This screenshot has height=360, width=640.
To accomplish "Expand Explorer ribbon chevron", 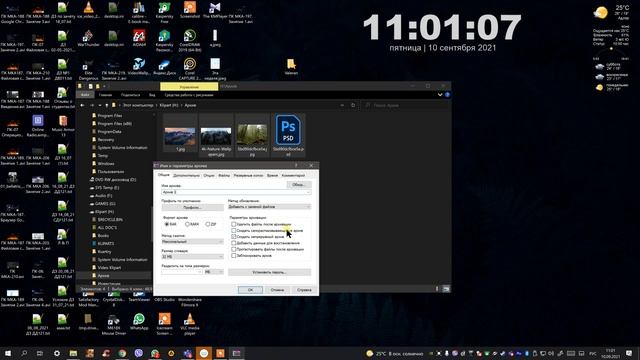I will pyautogui.click(x=440, y=95).
